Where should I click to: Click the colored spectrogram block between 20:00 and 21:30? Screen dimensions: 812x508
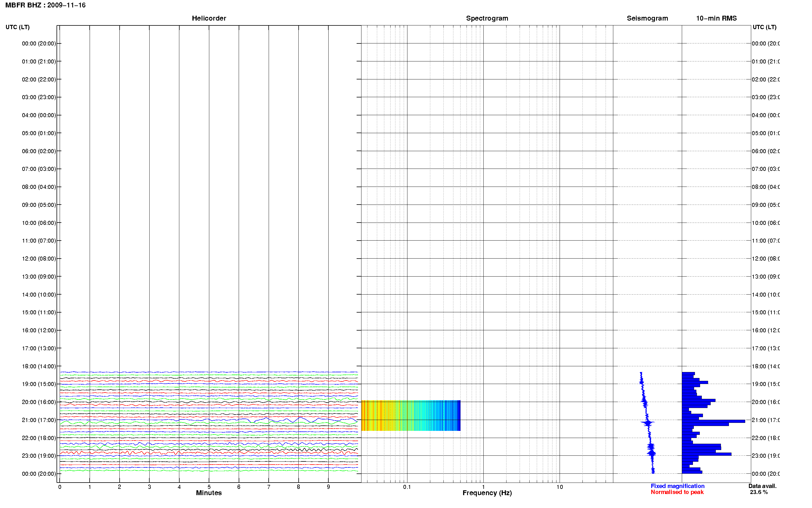pyautogui.click(x=411, y=416)
